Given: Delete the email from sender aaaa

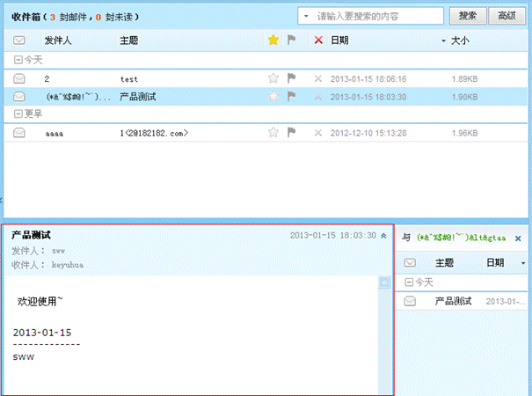Looking at the screenshot, I should pos(318,133).
